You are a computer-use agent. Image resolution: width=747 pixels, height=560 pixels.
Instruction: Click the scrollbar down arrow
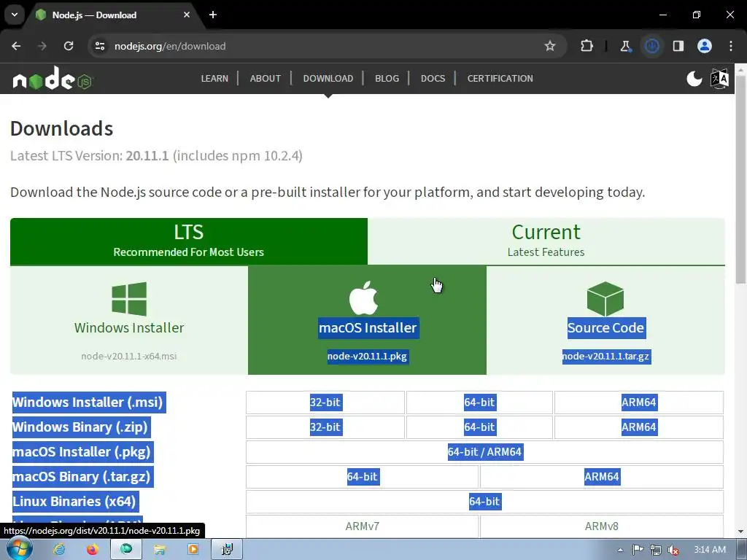[x=741, y=532]
